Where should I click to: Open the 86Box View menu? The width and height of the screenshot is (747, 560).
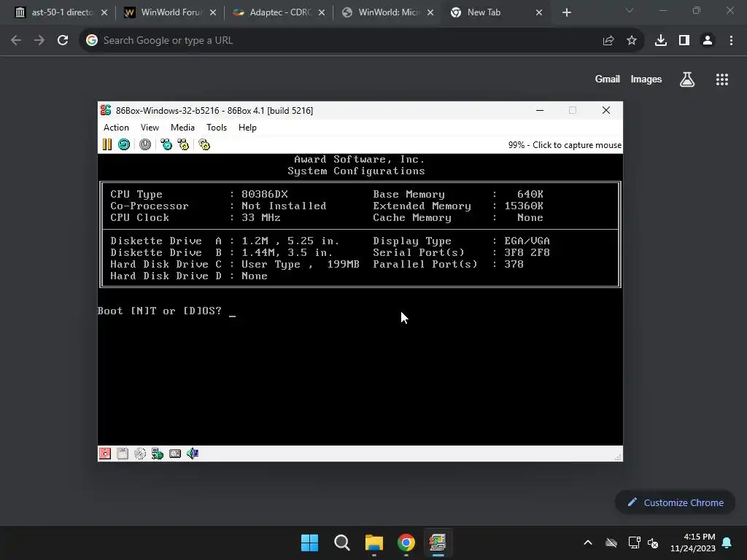click(x=150, y=127)
